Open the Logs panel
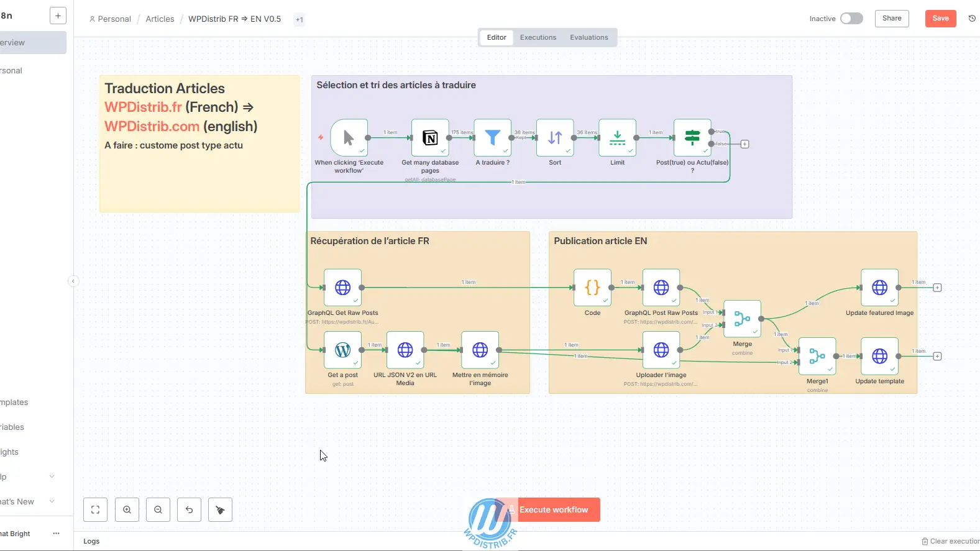980x551 pixels. pos(91,541)
